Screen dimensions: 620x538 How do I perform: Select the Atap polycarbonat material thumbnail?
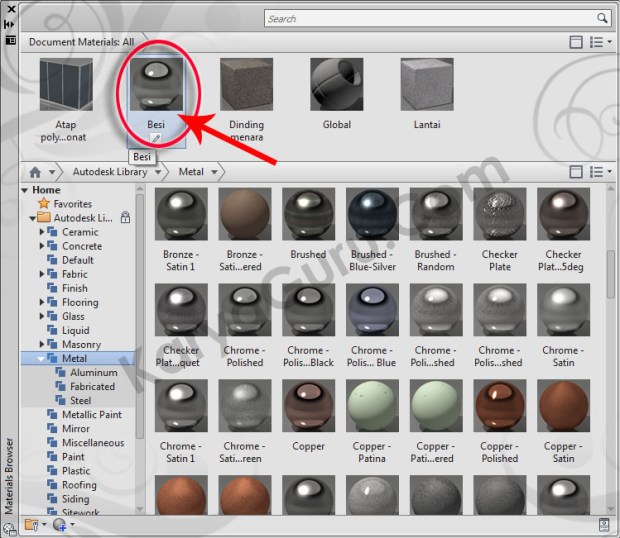click(66, 84)
